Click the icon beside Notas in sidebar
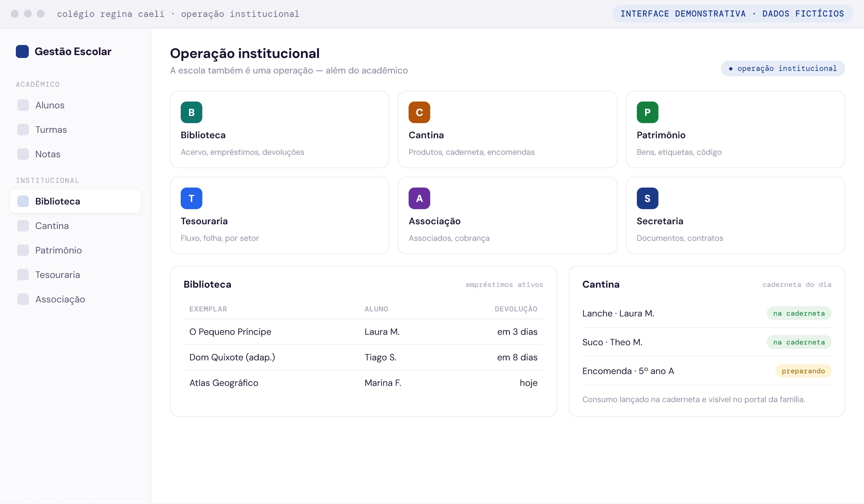 tap(23, 154)
